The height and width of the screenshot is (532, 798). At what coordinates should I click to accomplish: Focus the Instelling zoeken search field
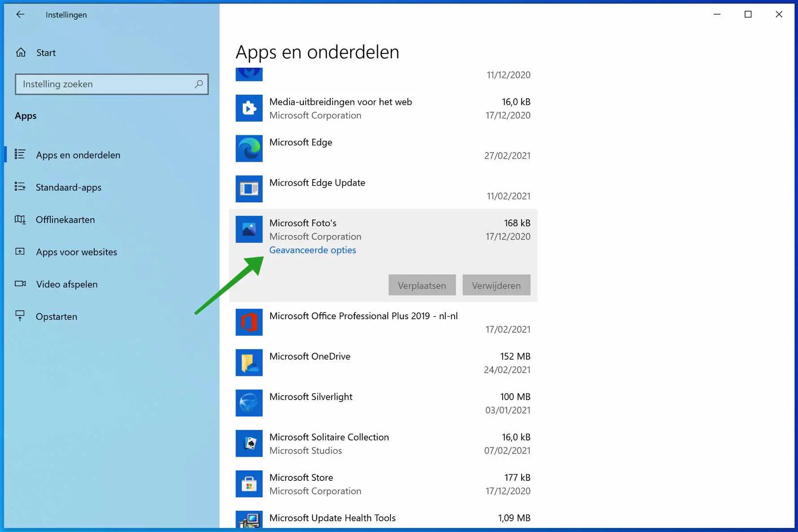(112, 84)
